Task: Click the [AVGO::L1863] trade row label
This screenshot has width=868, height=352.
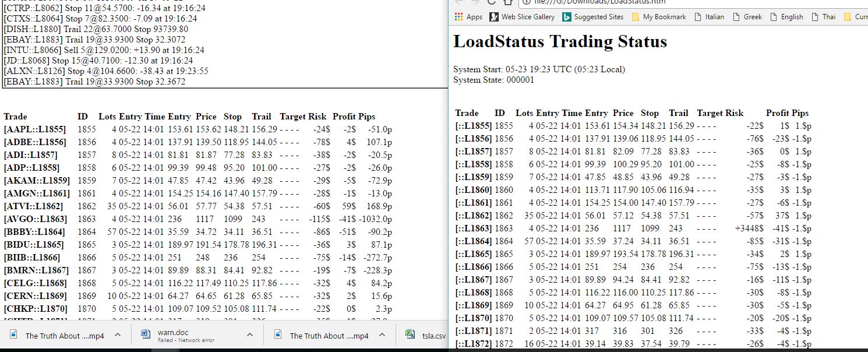Action: coord(35,219)
